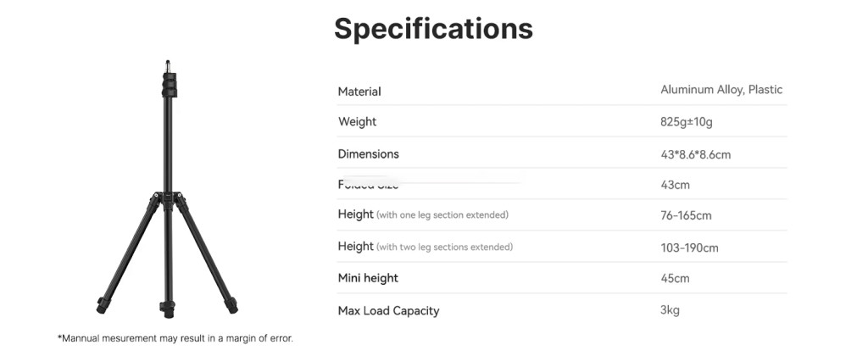Screen dimensions: 868x356
Task: Click the 76-165cm height value
Action: click(686, 215)
